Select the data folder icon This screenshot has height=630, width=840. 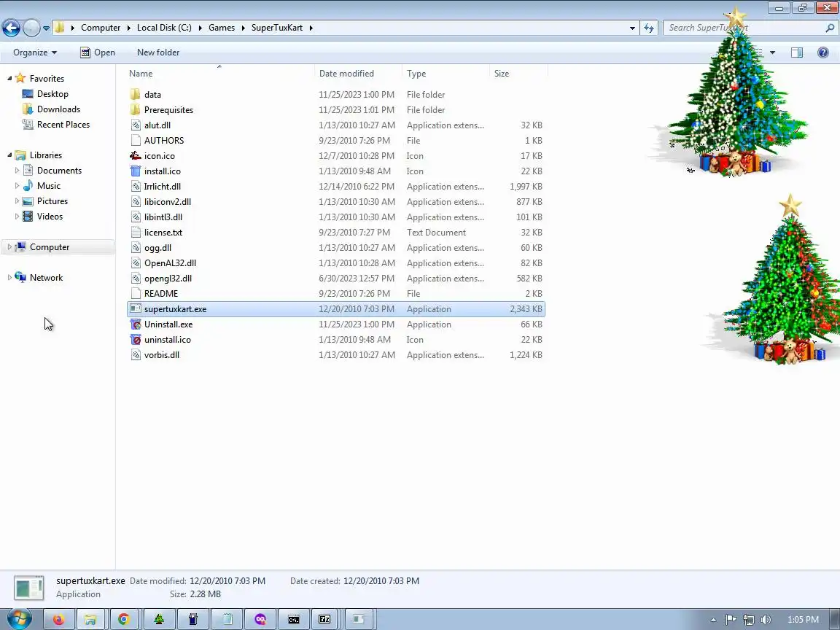pos(136,94)
